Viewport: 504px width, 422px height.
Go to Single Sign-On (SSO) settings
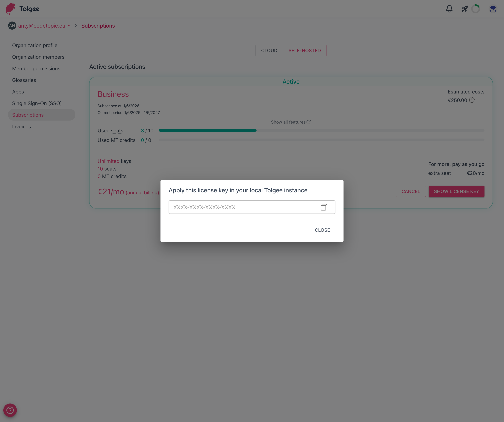pos(37,103)
